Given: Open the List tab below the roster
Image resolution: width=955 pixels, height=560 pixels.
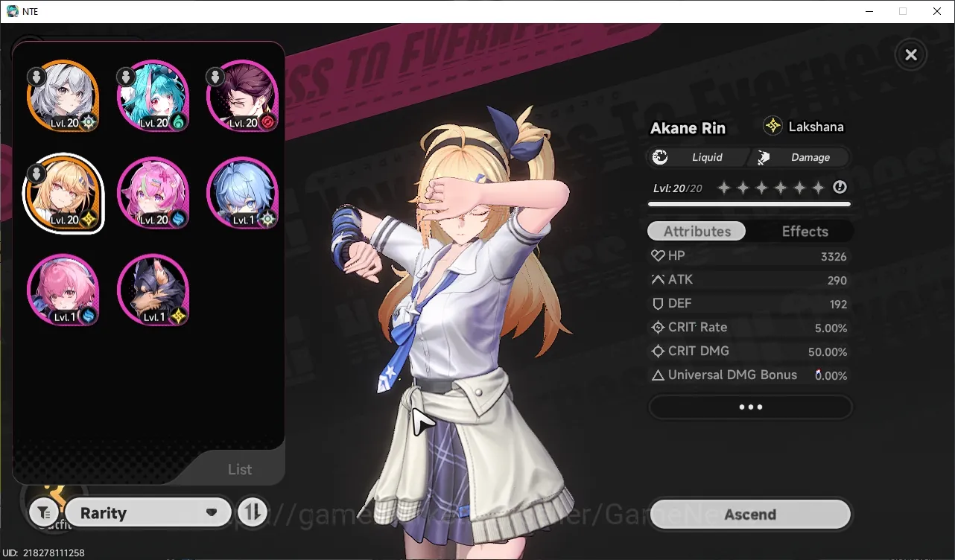Looking at the screenshot, I should (240, 470).
